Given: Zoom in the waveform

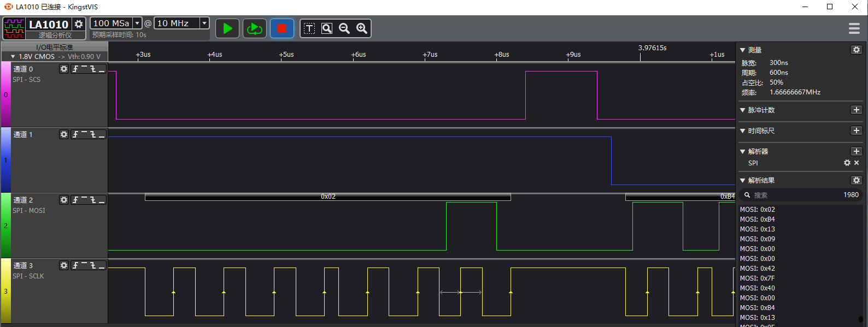Looking at the screenshot, I should point(362,28).
